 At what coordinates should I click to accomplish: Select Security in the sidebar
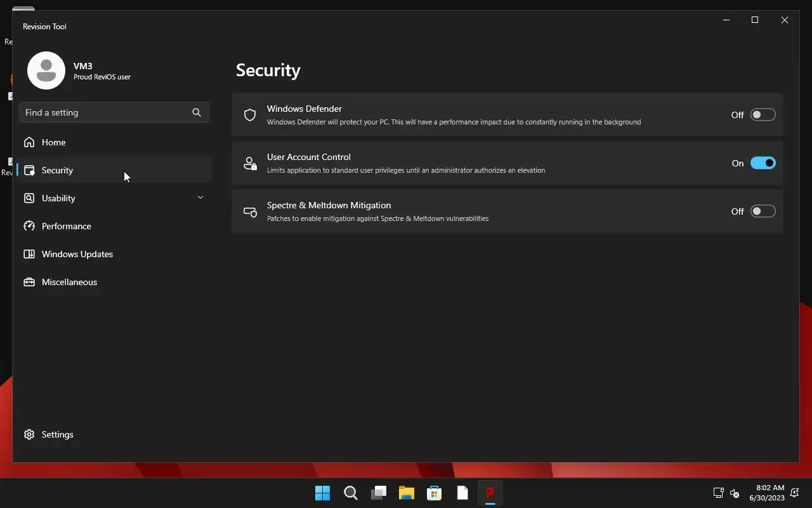pyautogui.click(x=114, y=170)
